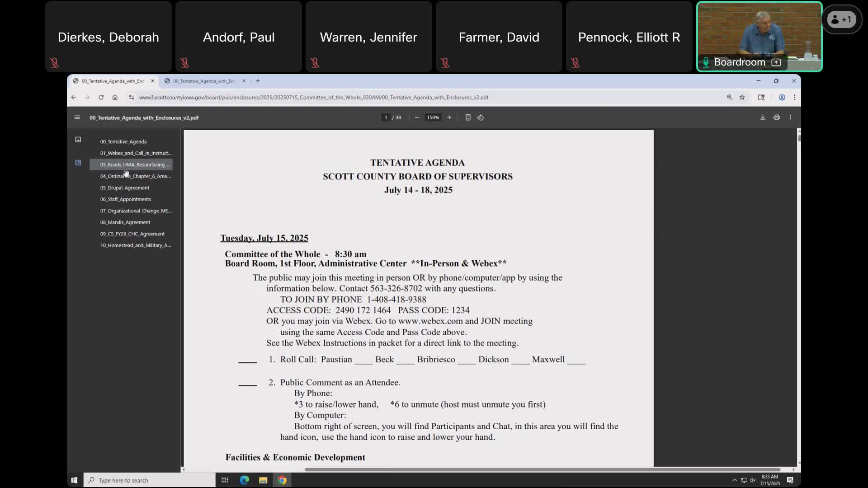This screenshot has width=868, height=488.
Task: Open a new browser tab
Action: pos(258,81)
